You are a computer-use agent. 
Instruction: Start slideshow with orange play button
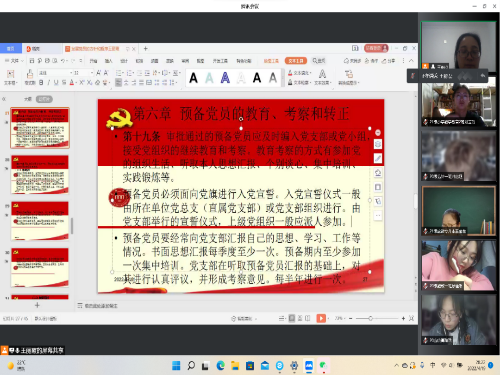click(321, 318)
